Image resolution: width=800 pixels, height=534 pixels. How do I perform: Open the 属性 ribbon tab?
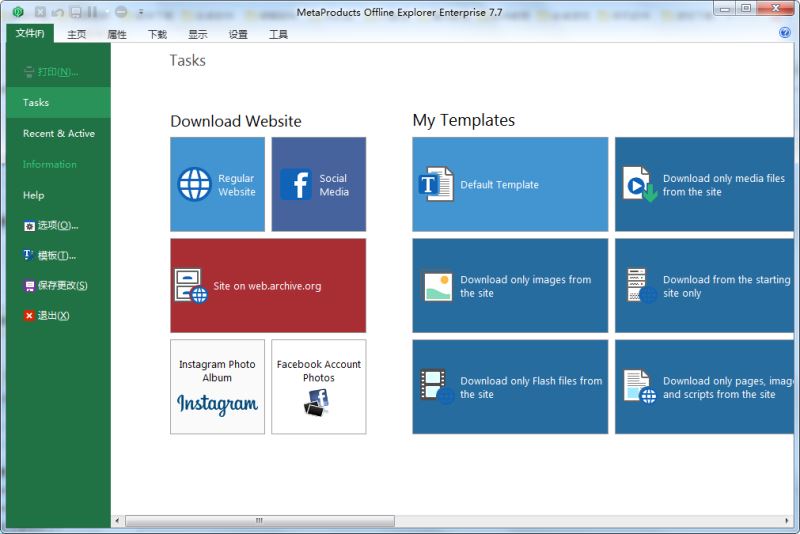pyautogui.click(x=117, y=34)
